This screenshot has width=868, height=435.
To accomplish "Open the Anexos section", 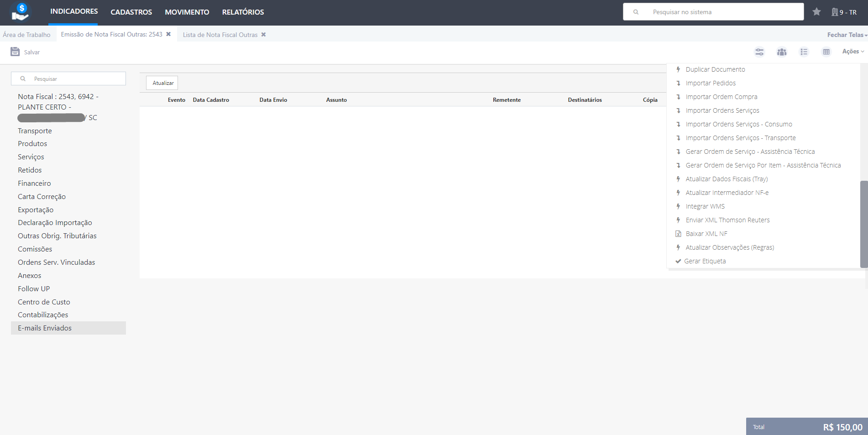I will click(x=29, y=276).
